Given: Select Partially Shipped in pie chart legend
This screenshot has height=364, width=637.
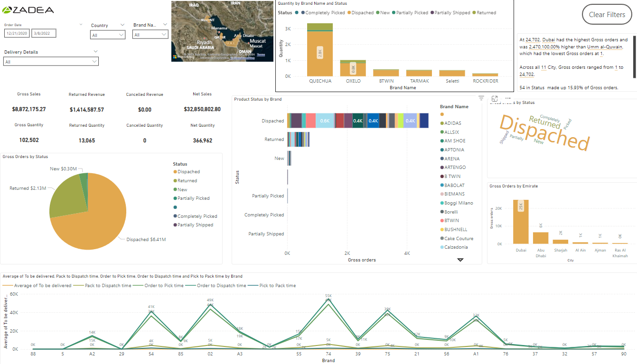Looking at the screenshot, I should 193,225.
